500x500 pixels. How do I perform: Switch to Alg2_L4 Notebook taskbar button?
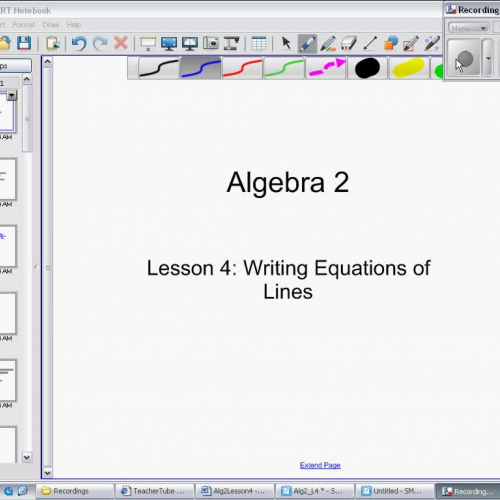315,491
